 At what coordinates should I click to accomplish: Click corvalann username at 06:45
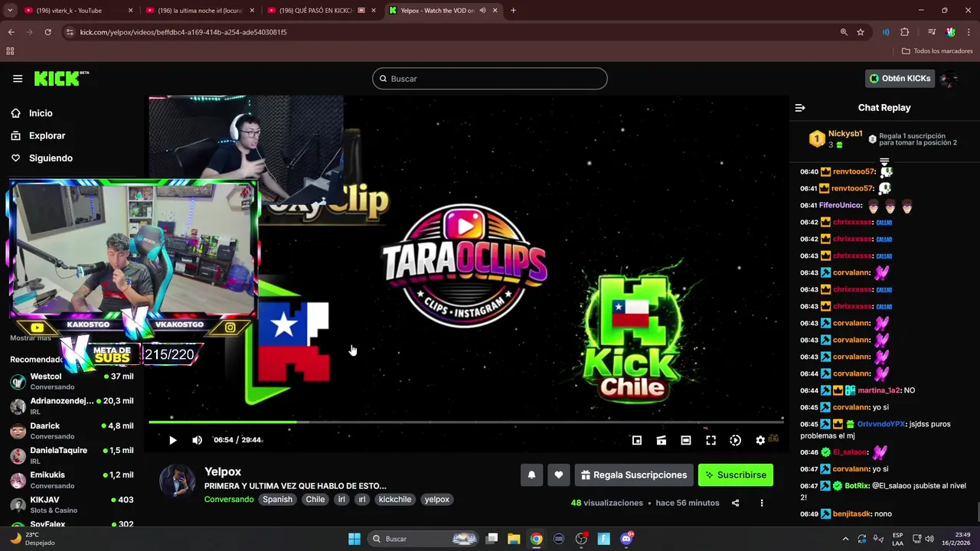pyautogui.click(x=851, y=407)
